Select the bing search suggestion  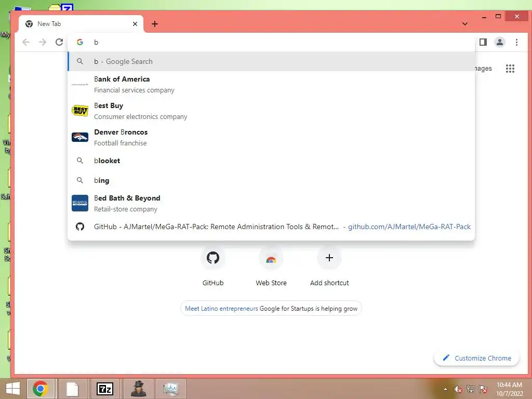point(271,180)
